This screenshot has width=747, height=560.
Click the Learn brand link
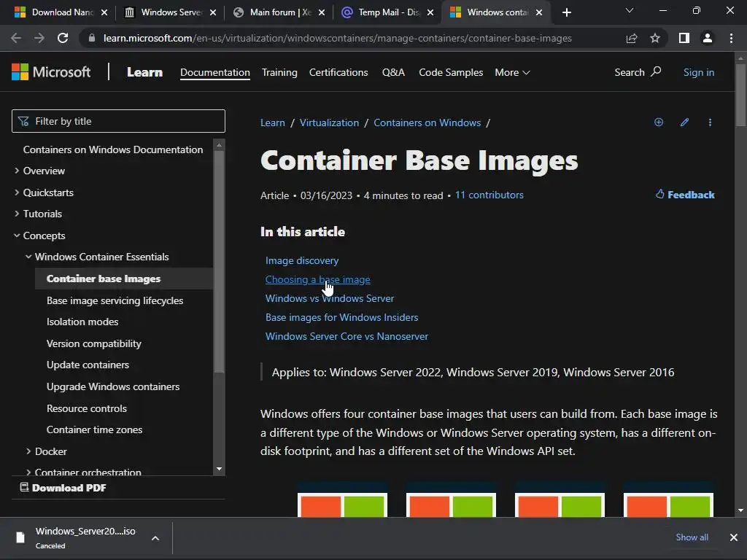[x=144, y=72]
